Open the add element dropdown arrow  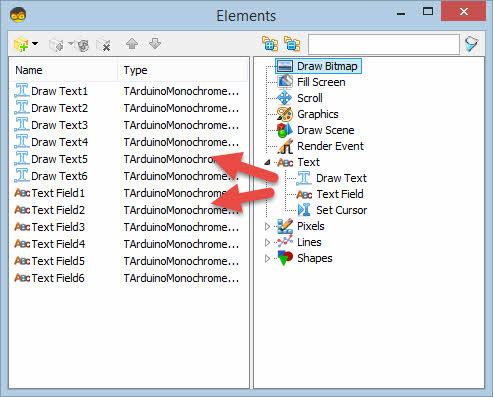[35, 44]
